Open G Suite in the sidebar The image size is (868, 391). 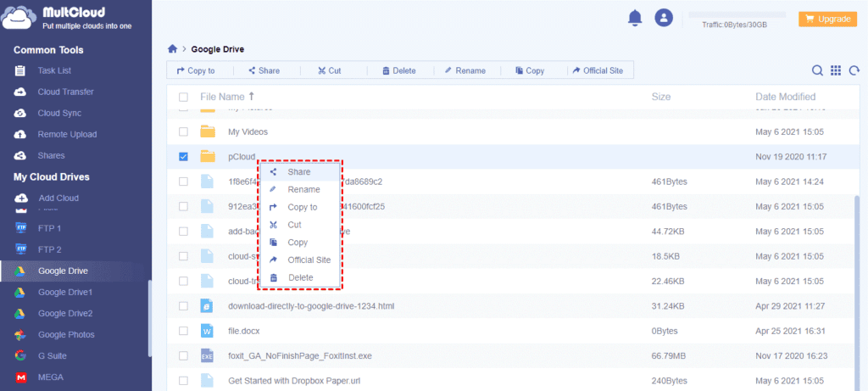(52, 356)
